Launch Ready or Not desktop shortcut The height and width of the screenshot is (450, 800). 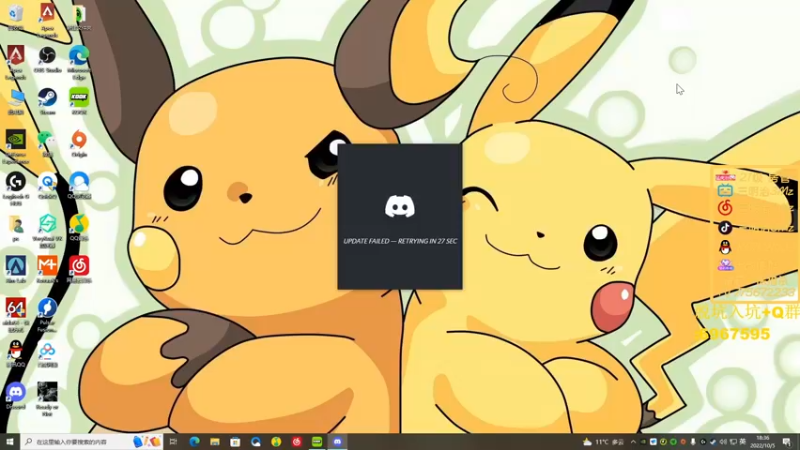[x=47, y=399]
